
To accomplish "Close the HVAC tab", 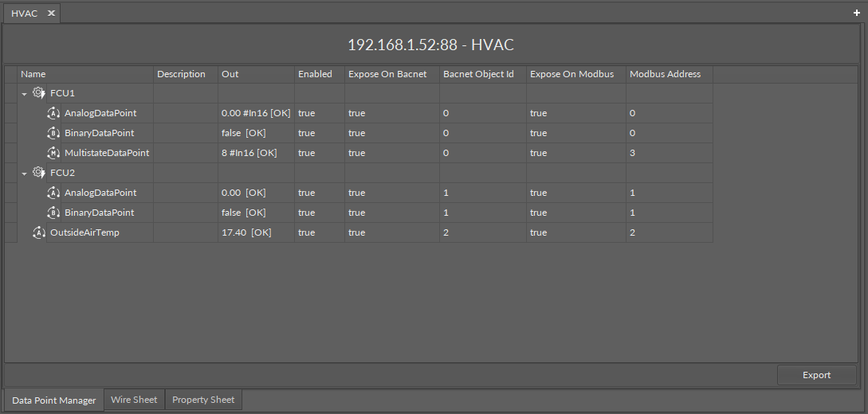I will [51, 14].
